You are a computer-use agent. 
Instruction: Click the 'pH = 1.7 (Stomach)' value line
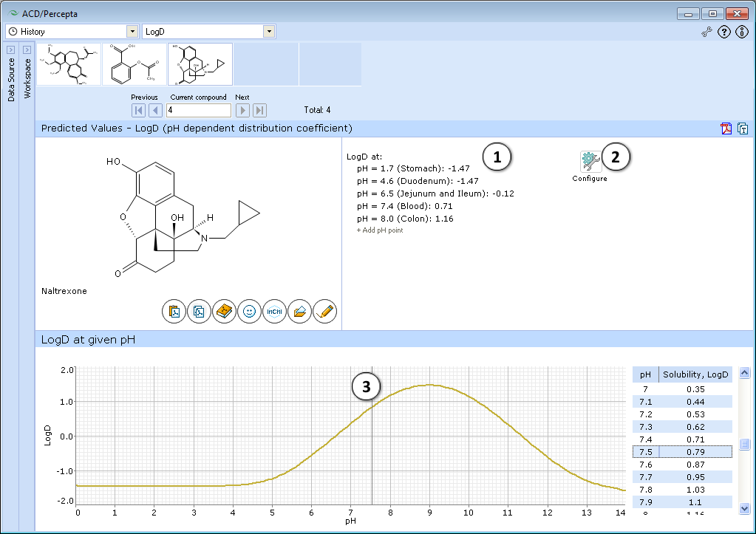click(413, 168)
